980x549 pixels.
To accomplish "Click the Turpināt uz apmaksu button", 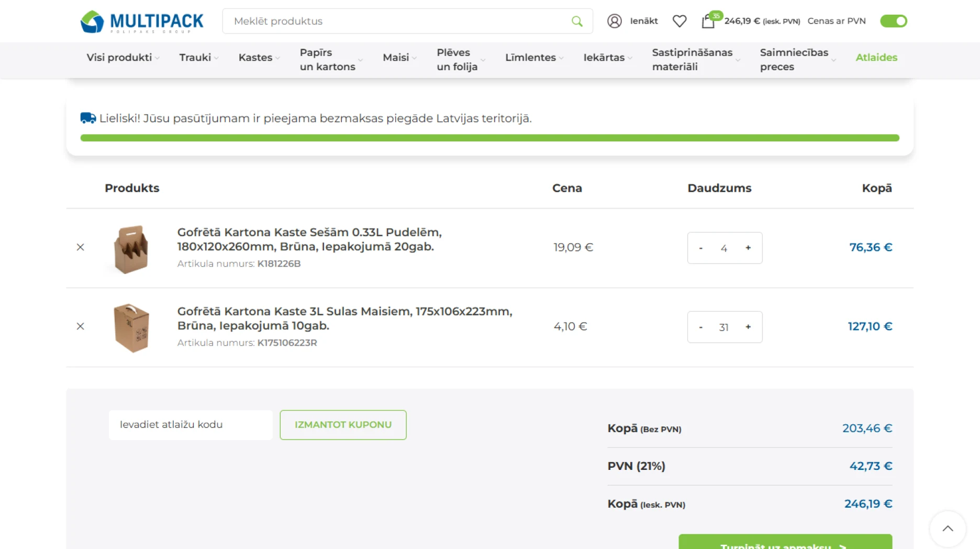I will click(785, 542).
